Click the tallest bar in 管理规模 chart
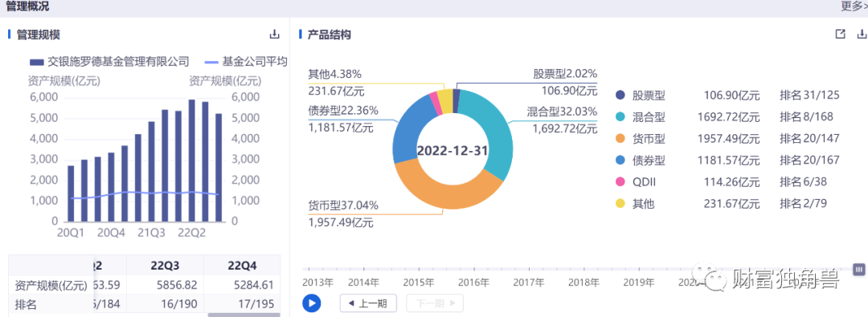 pyautogui.click(x=191, y=161)
